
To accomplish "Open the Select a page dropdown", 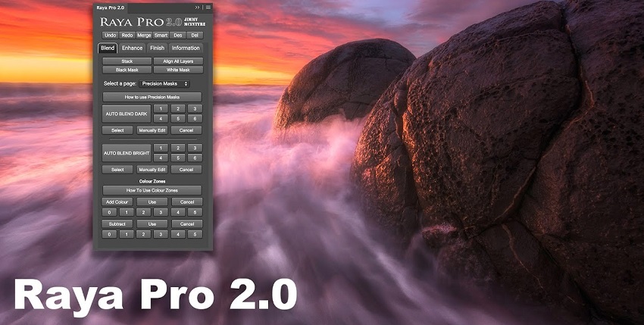I will [164, 84].
